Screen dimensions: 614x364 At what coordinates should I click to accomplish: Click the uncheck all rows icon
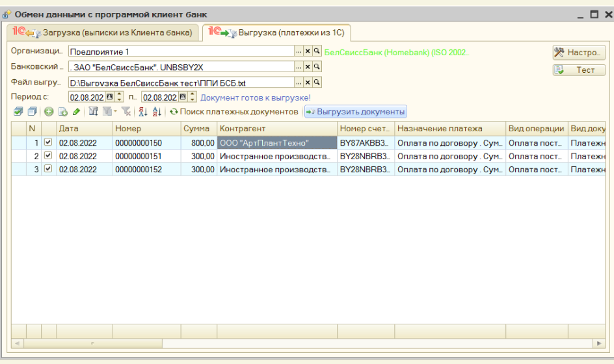point(32,112)
